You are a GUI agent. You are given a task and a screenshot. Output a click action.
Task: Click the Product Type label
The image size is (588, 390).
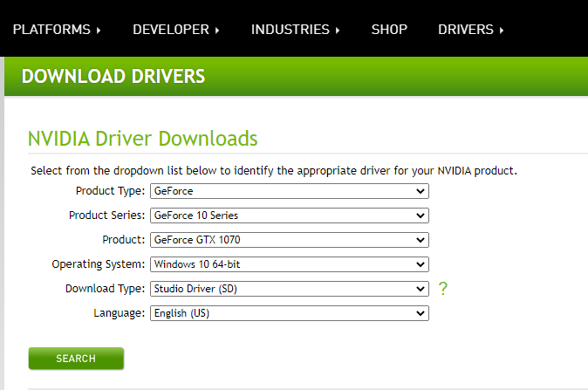pyautogui.click(x=110, y=191)
